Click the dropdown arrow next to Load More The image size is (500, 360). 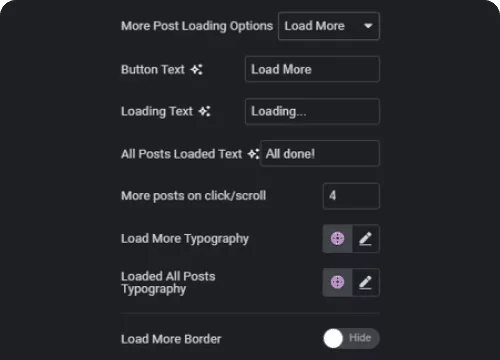coord(368,26)
